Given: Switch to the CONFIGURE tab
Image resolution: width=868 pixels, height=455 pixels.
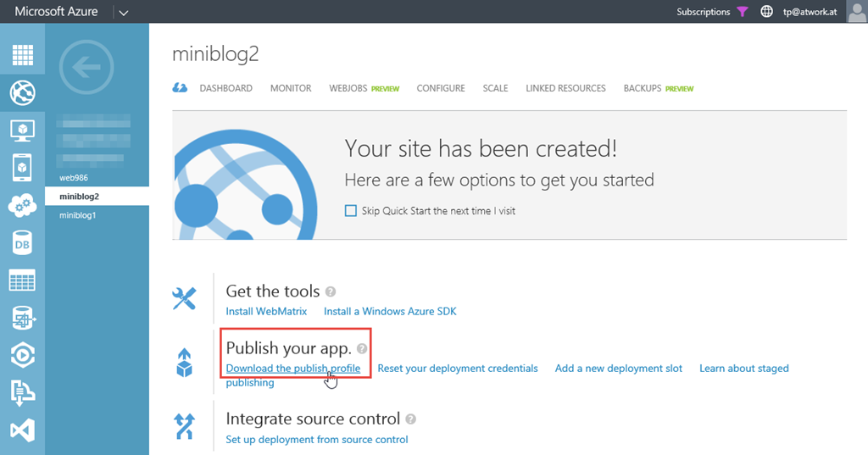Looking at the screenshot, I should pyautogui.click(x=441, y=89).
